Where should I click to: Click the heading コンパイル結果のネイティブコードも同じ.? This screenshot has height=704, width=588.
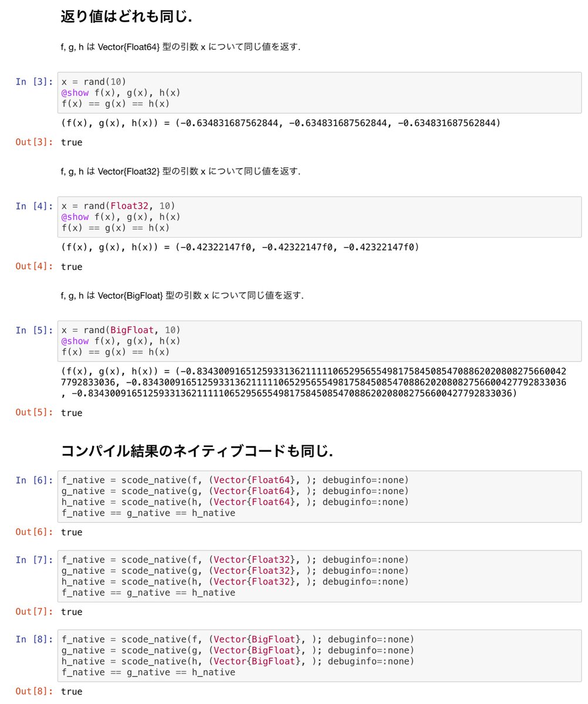coord(198,451)
